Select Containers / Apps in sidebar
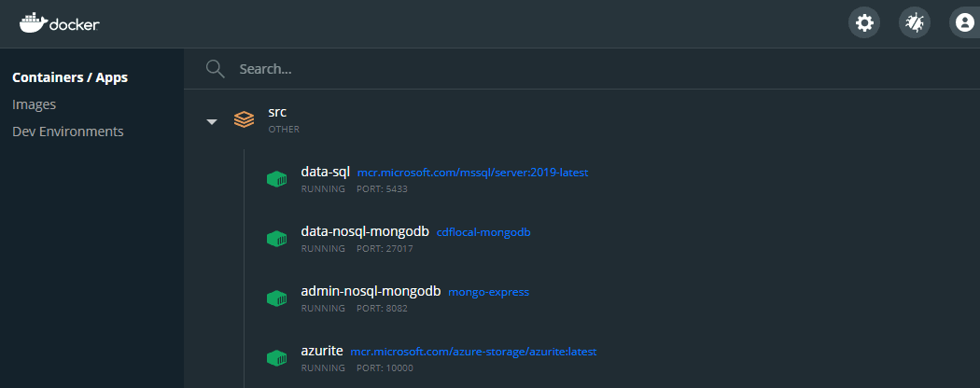 [70, 77]
